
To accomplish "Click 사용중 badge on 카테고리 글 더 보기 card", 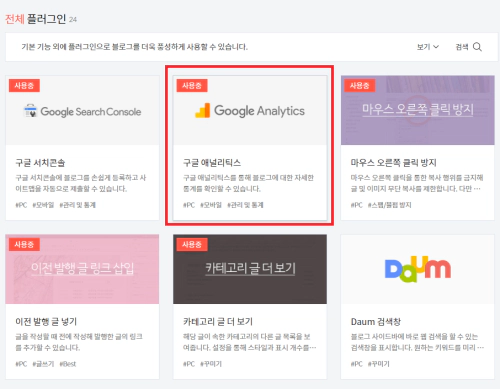I will pos(192,244).
